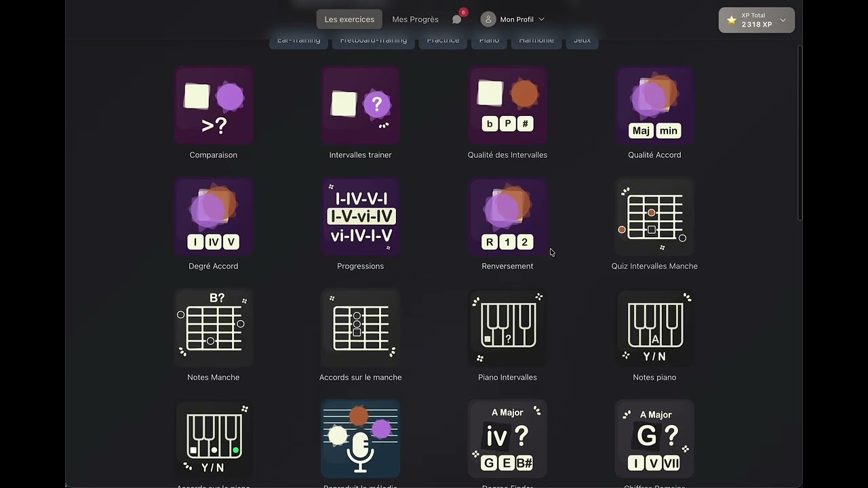The image size is (868, 488).
Task: Filter exercises by Harmonie category
Action: pyautogui.click(x=536, y=41)
